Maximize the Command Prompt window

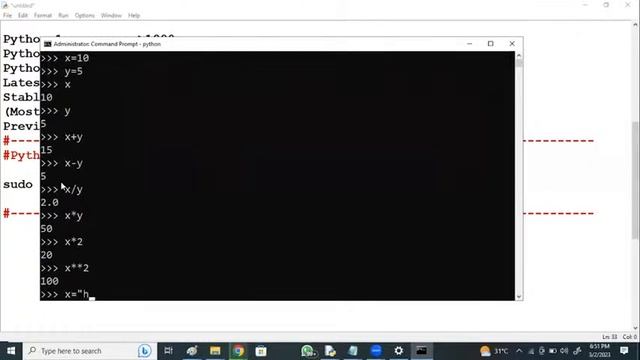point(491,44)
